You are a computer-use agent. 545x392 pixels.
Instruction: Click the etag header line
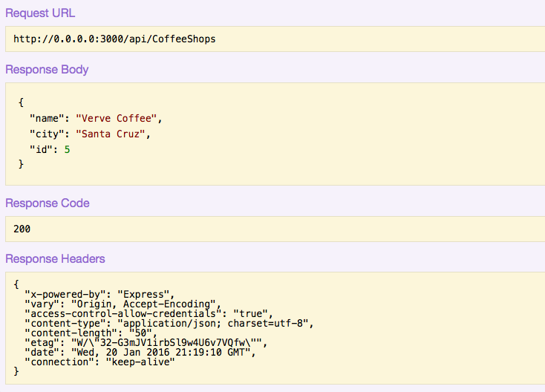pyautogui.click(x=146, y=343)
